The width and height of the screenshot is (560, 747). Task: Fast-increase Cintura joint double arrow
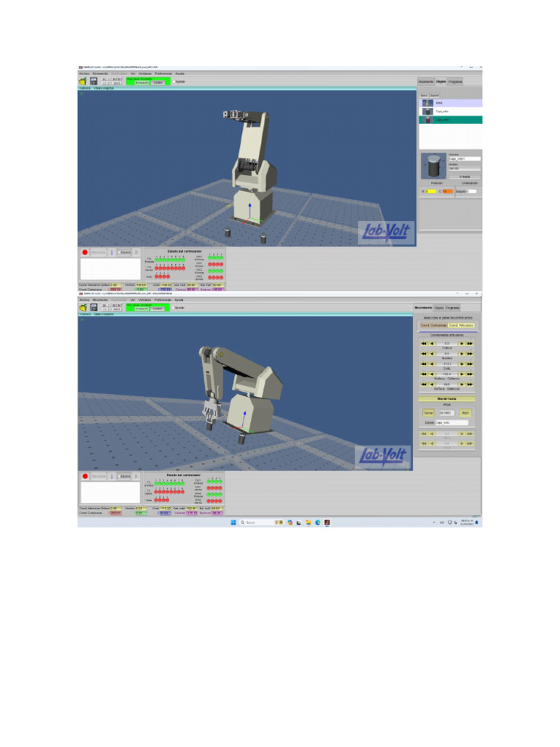[x=470, y=344]
